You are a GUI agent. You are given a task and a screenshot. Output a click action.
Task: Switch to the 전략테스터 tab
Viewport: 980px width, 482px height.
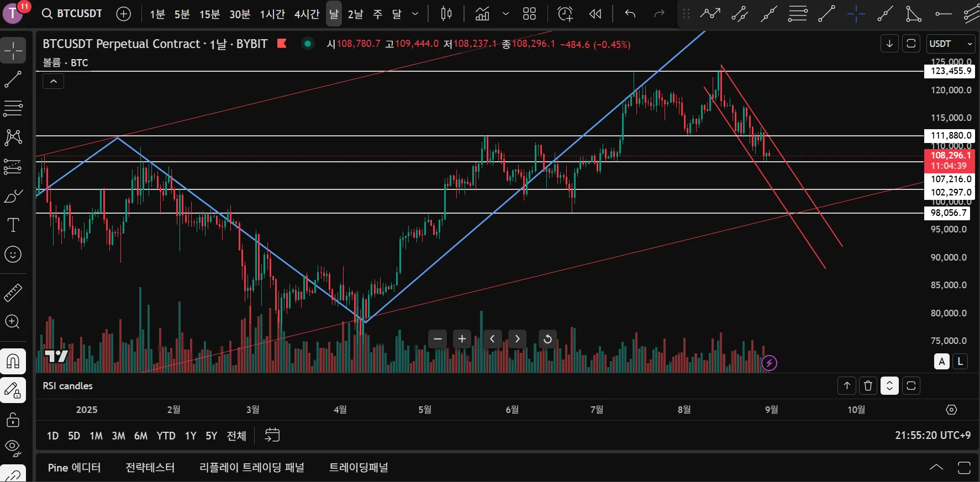150,468
